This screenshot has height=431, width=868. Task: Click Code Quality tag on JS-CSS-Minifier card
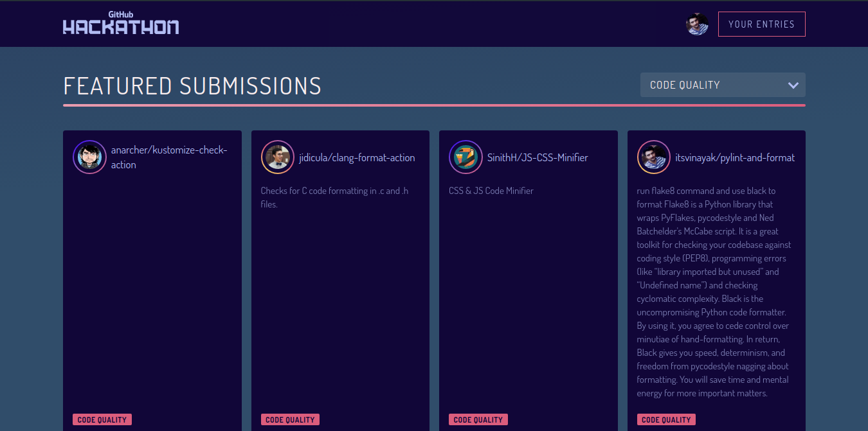[478, 419]
